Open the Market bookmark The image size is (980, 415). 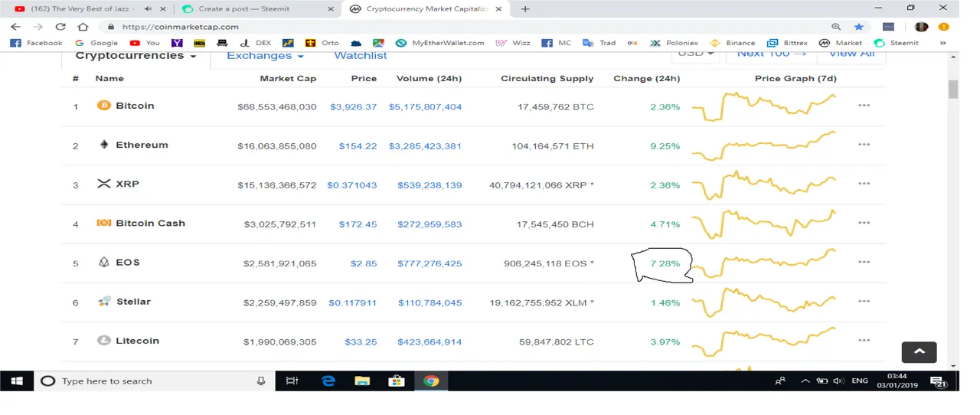(841, 43)
